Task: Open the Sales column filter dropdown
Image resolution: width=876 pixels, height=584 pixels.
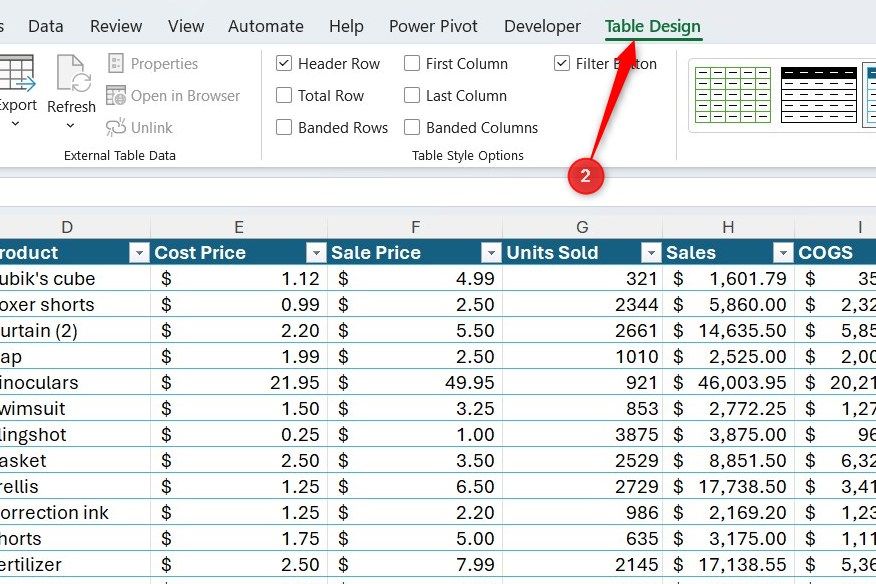Action: coord(783,253)
